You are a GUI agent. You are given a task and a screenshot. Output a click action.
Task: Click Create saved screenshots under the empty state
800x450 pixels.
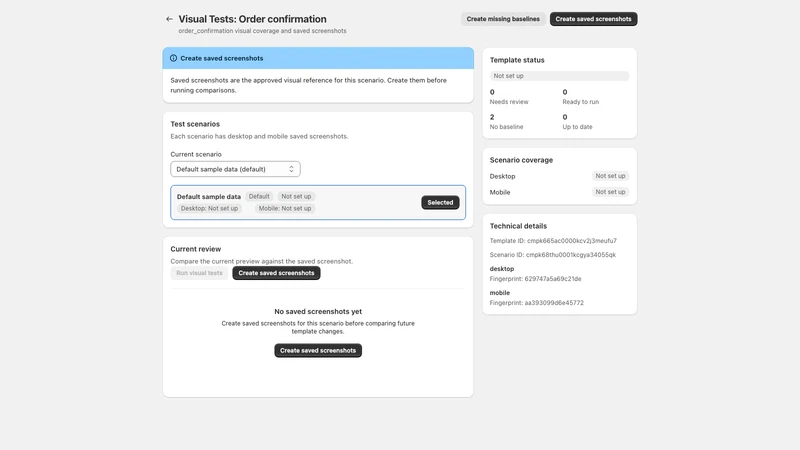point(318,351)
